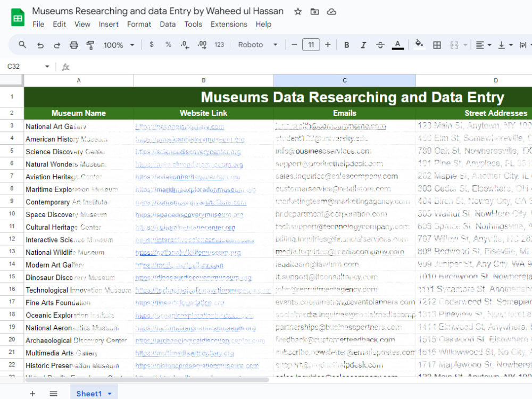Open the Google Sheets home icon
This screenshot has width=532, height=399.
click(18, 18)
